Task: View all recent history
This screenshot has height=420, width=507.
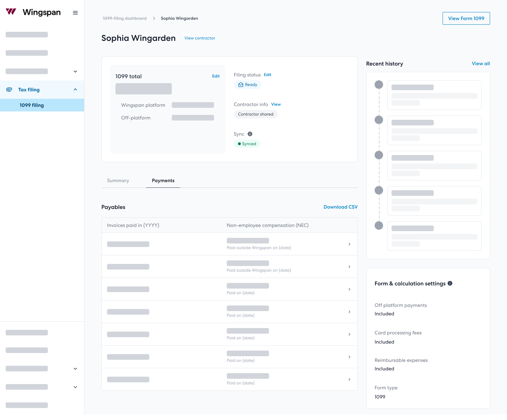Action: [481, 63]
